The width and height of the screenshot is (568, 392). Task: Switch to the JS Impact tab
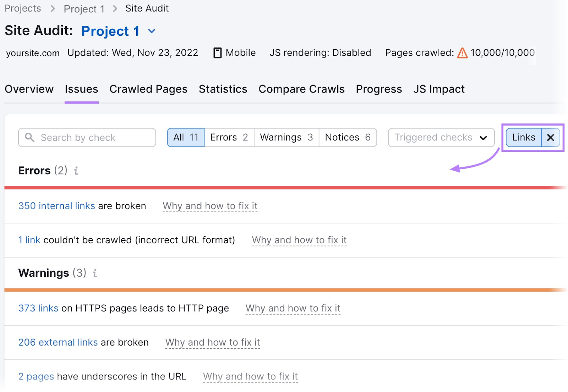(439, 89)
